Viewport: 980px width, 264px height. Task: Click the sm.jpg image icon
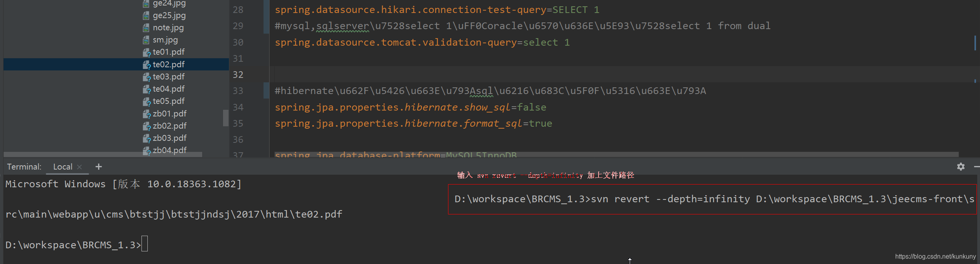pos(146,40)
